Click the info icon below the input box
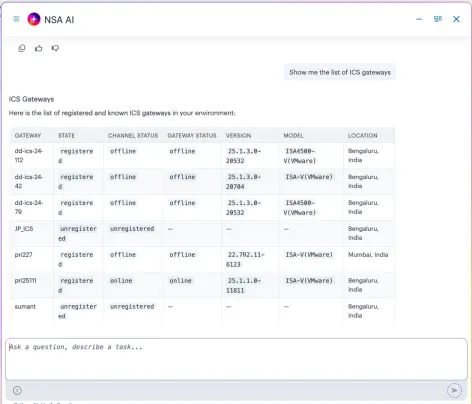The height and width of the screenshot is (404, 472). click(17, 390)
